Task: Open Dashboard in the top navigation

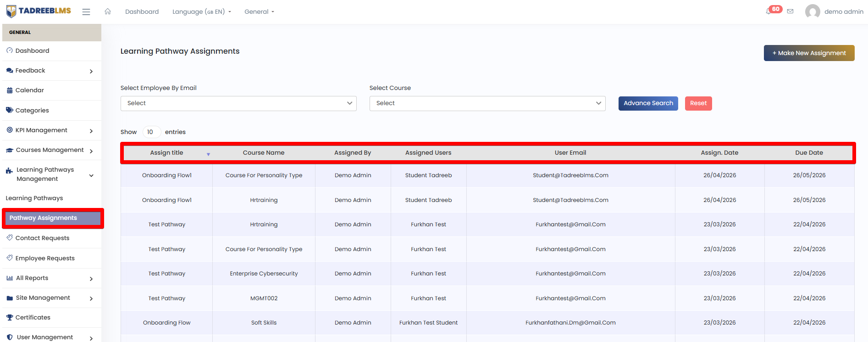Action: (x=142, y=11)
